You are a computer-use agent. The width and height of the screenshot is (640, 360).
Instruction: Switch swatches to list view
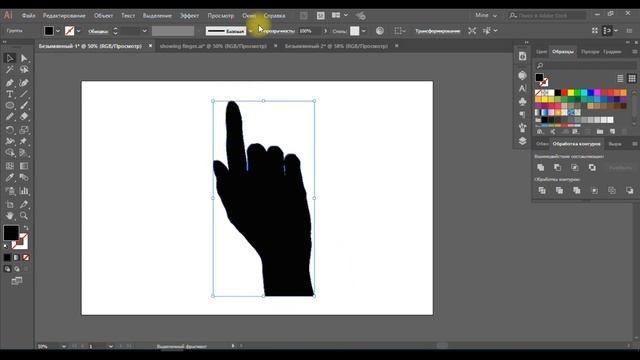point(620,78)
